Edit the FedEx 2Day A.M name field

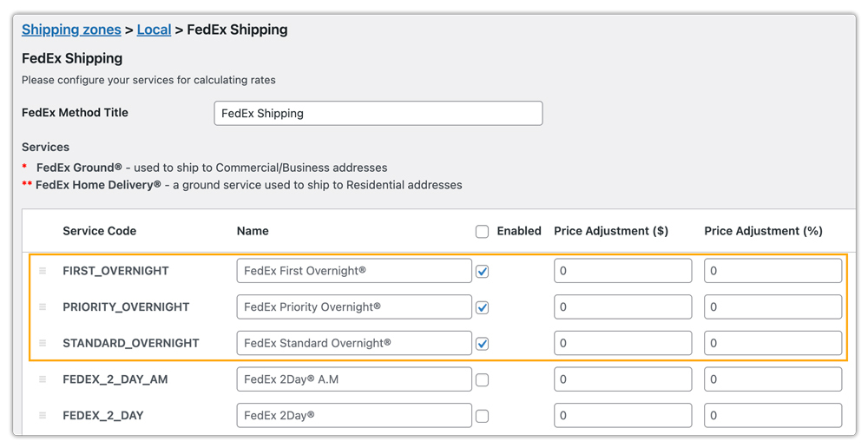[353, 379]
